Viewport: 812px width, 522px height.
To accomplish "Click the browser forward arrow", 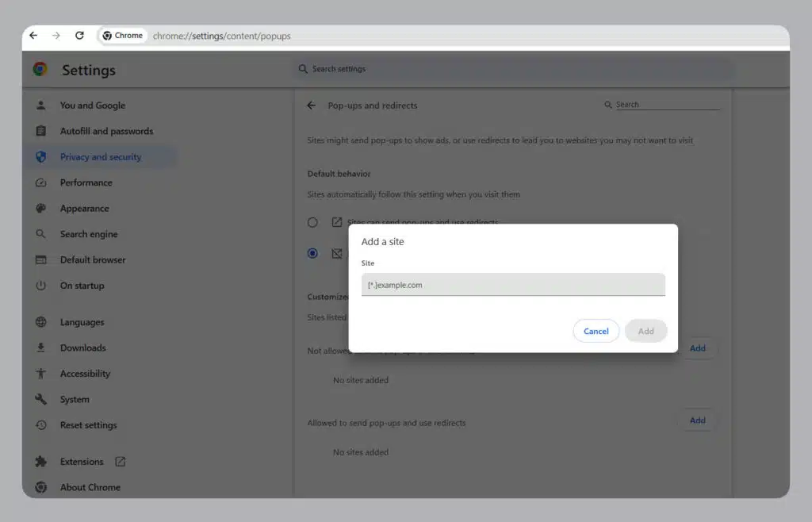I will [56, 36].
